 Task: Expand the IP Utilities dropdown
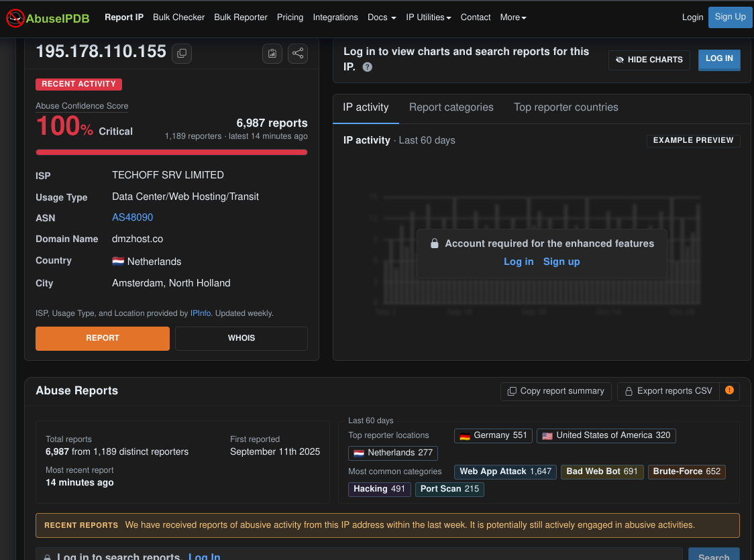click(x=429, y=17)
